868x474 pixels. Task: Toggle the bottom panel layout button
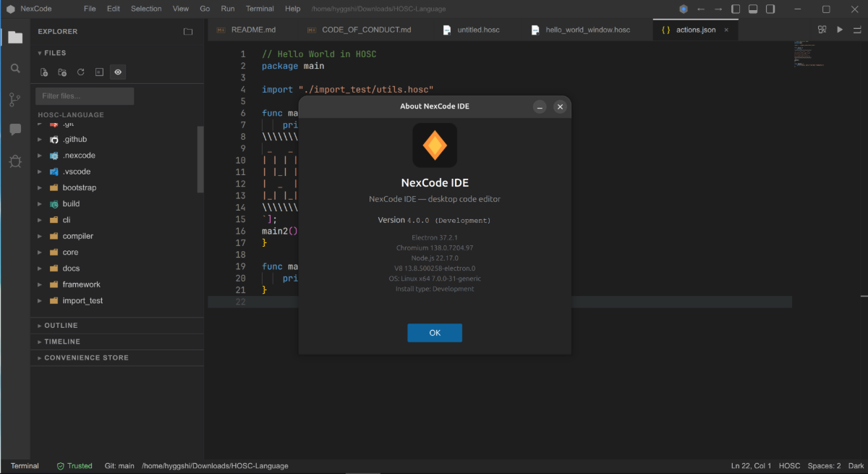click(753, 9)
